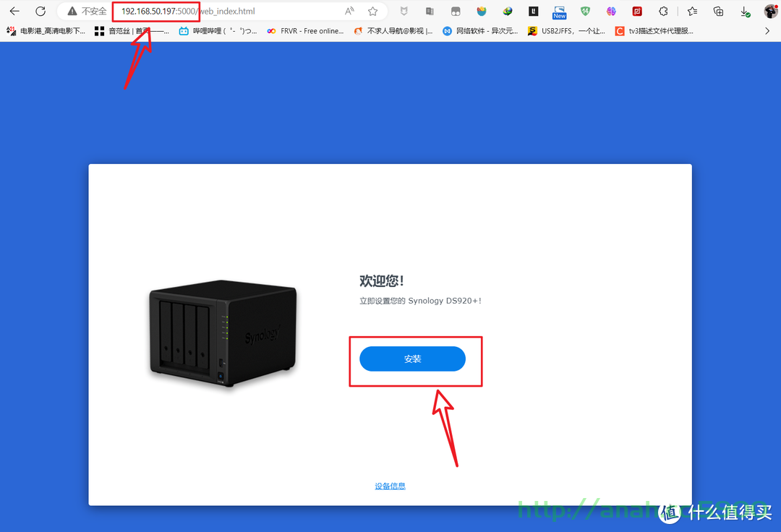Open the Collections icon
781x532 pixels.
point(718,11)
